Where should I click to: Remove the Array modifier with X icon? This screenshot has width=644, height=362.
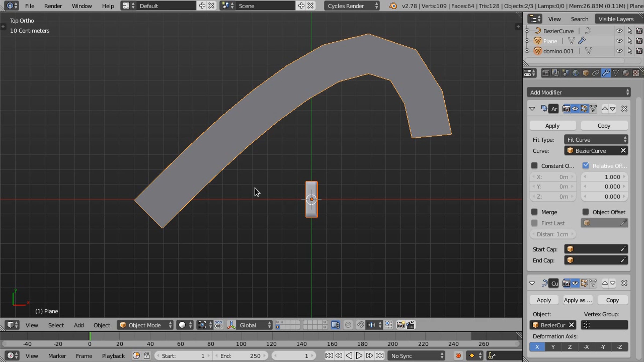tap(624, 109)
